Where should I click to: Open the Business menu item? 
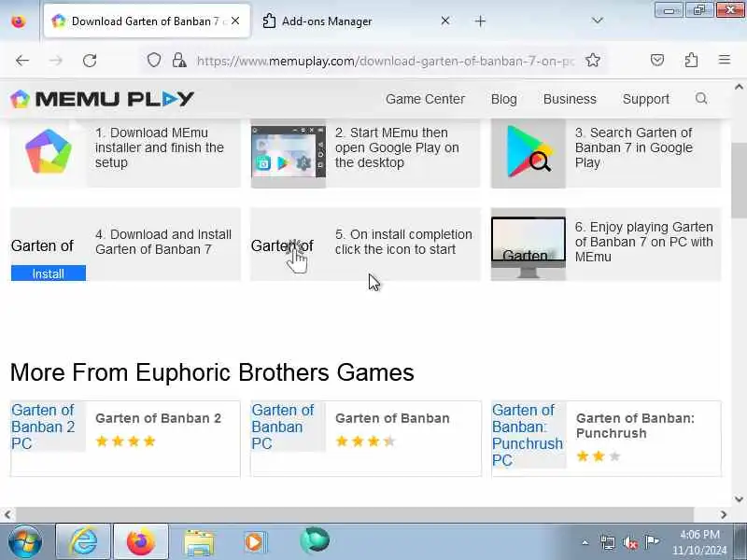(570, 99)
